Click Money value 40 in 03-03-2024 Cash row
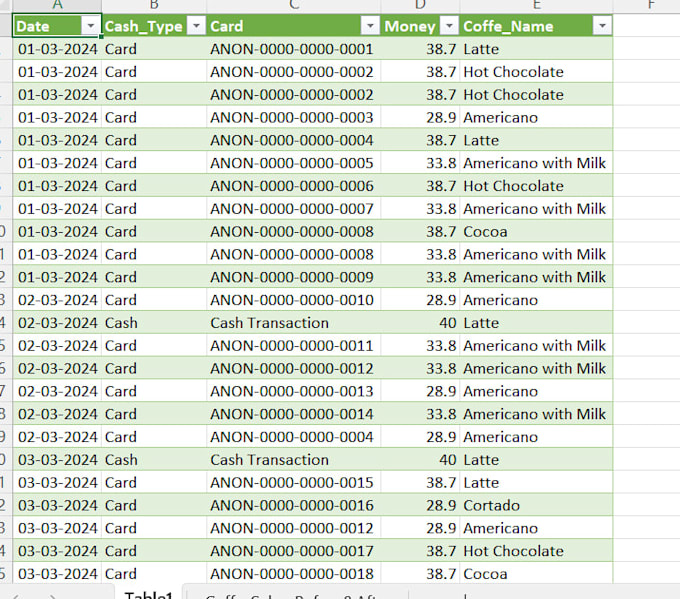The image size is (680, 599). 420,460
